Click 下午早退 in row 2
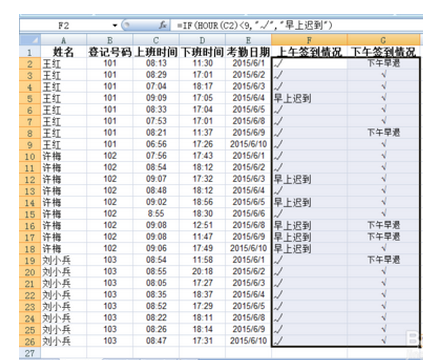The image size is (423, 360). (x=383, y=63)
